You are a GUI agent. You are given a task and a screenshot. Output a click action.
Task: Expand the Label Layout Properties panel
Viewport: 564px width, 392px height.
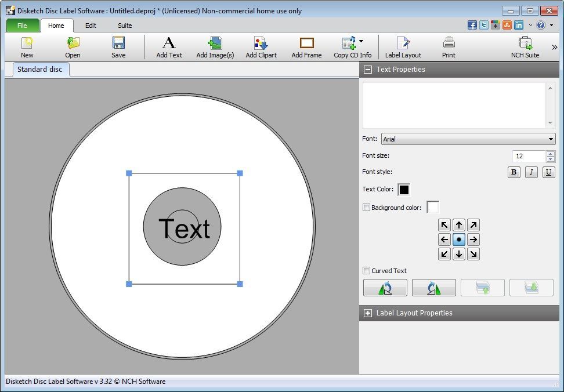(x=368, y=313)
